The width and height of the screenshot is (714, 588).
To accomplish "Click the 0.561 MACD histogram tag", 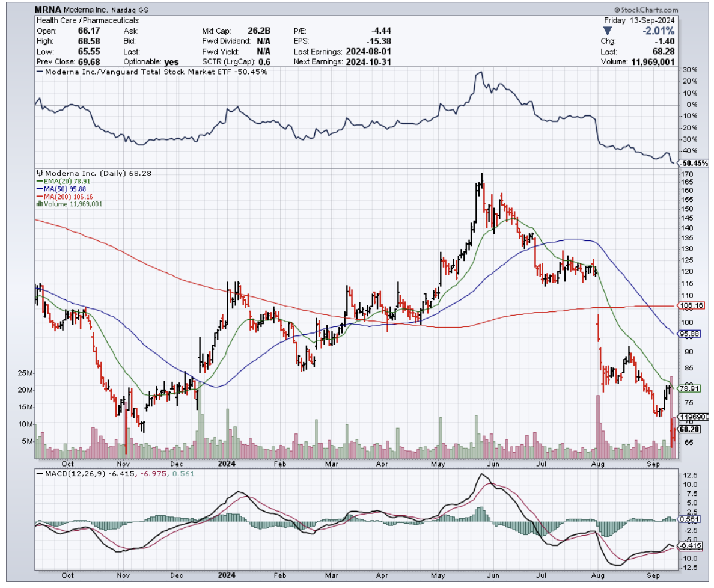I will [688, 519].
